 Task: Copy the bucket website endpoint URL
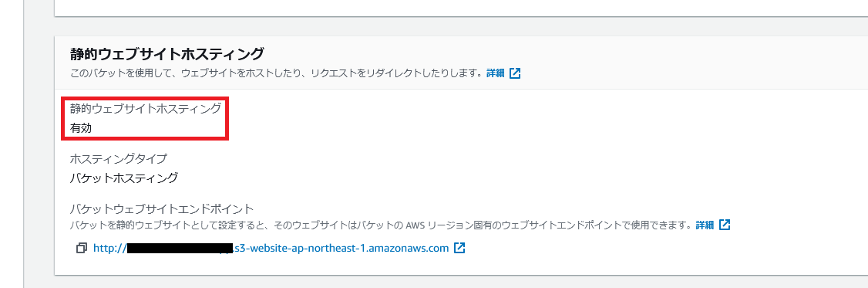coord(82,248)
